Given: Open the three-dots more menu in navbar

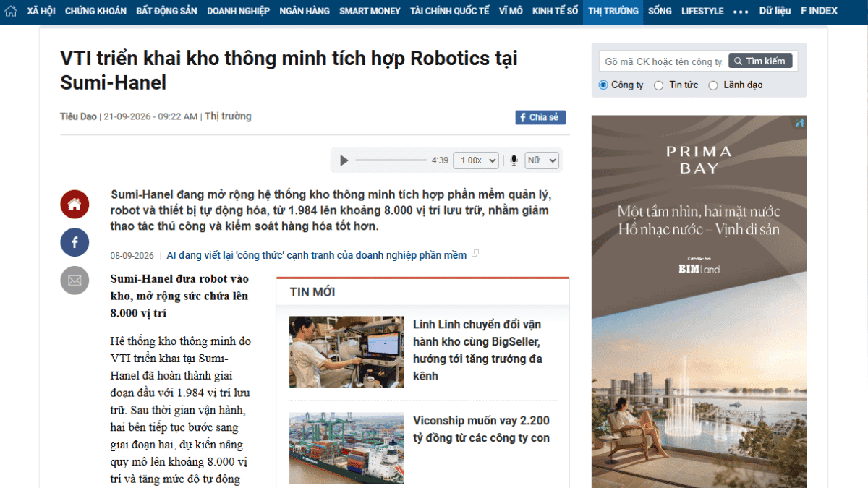Looking at the screenshot, I should point(741,12).
